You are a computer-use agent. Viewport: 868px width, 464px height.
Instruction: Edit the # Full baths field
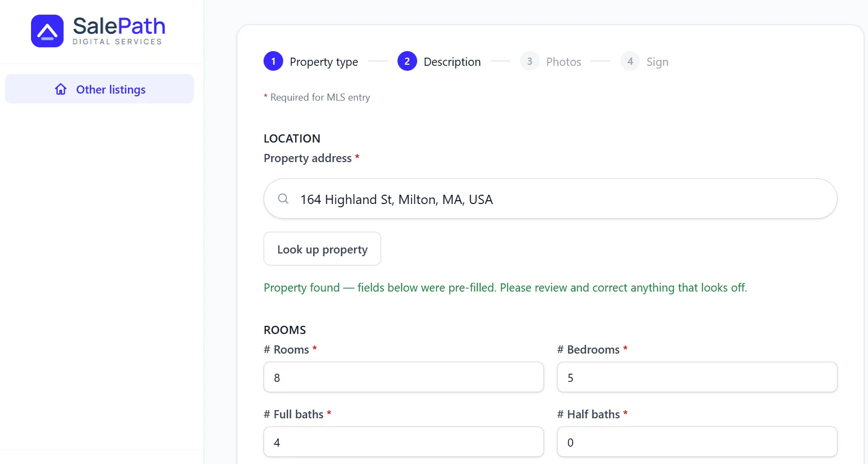point(404,442)
